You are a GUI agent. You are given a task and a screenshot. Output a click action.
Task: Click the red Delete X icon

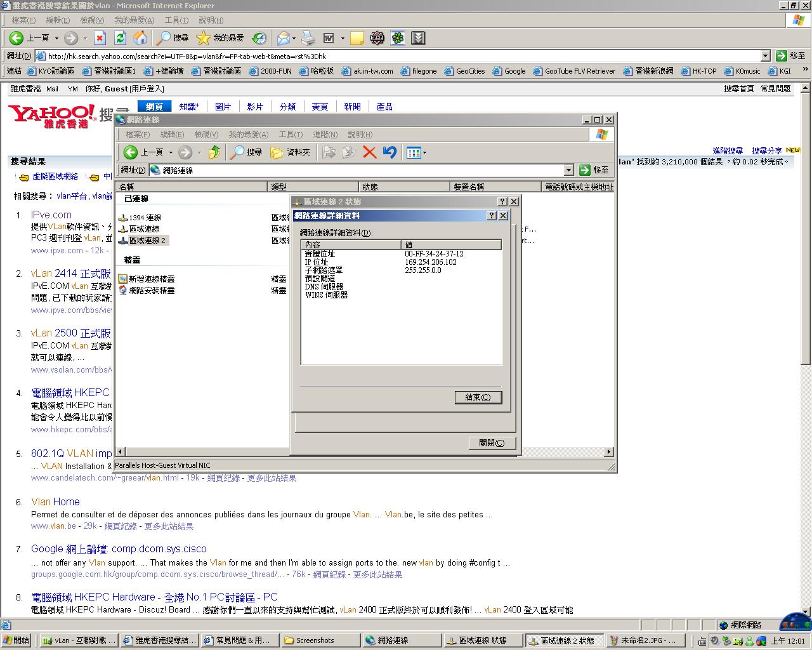click(369, 152)
